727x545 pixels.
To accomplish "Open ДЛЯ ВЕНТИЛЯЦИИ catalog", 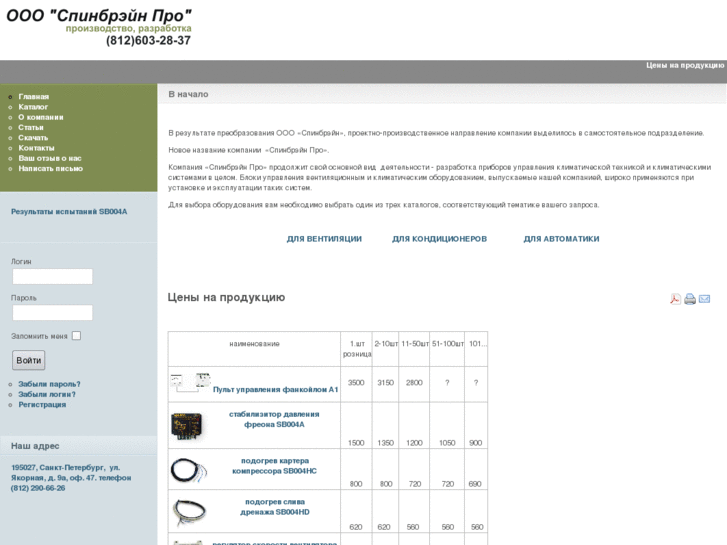I will pos(324,239).
